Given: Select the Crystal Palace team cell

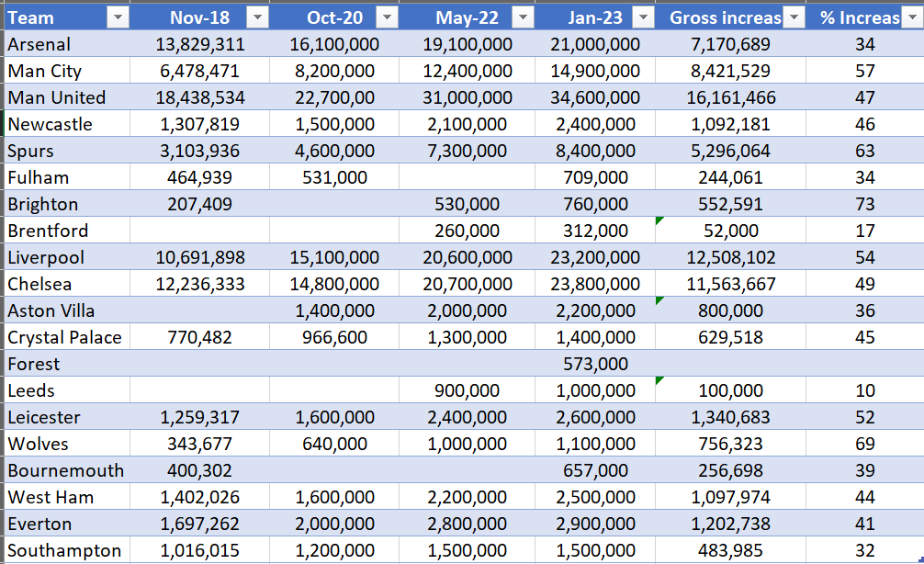Looking at the screenshot, I should 67,336.
